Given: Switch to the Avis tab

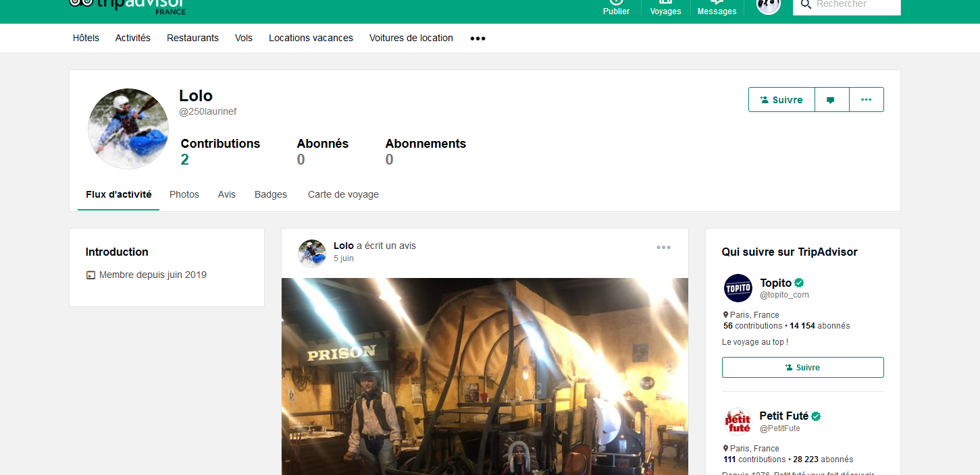Looking at the screenshot, I should tap(227, 194).
